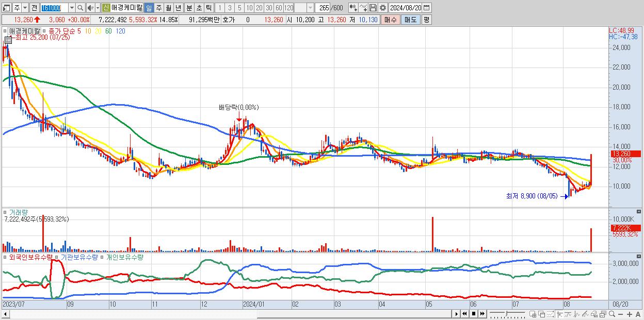Click the red 매수 (buy) button

(x=391, y=20)
